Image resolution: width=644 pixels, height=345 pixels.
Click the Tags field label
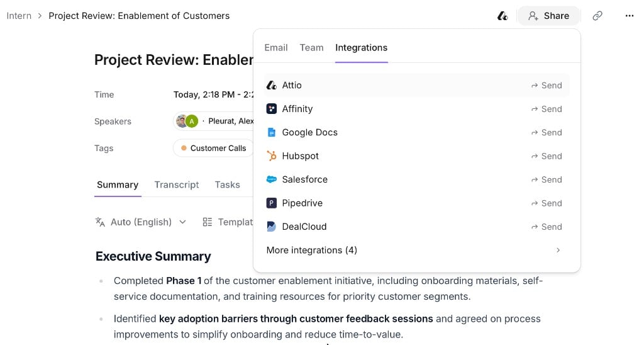click(x=104, y=148)
